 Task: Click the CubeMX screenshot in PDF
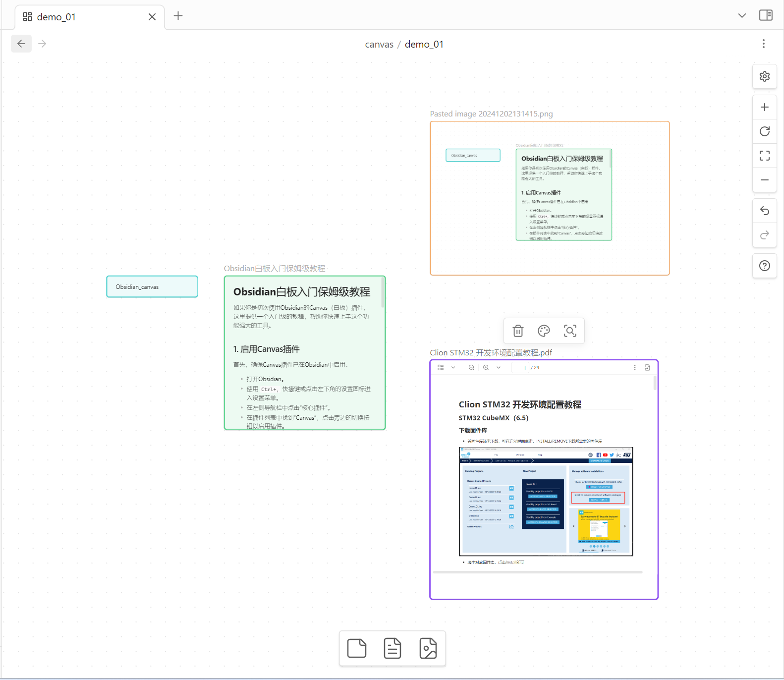pyautogui.click(x=546, y=502)
